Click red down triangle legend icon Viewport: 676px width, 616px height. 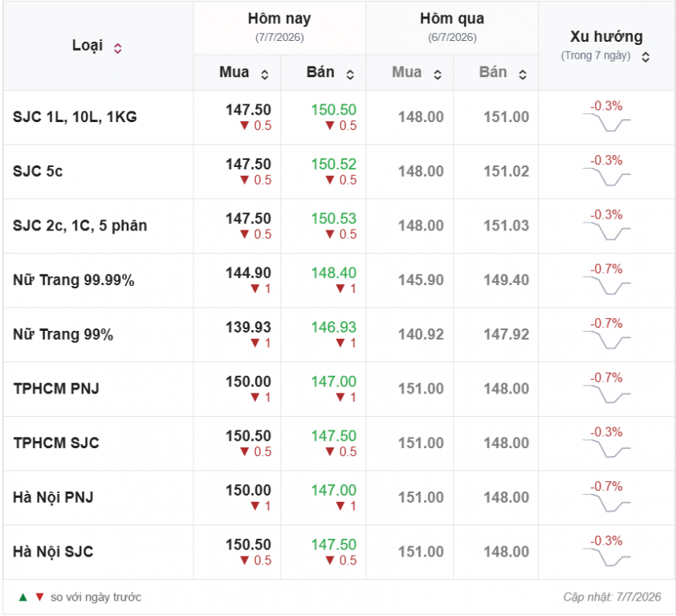click(x=39, y=597)
